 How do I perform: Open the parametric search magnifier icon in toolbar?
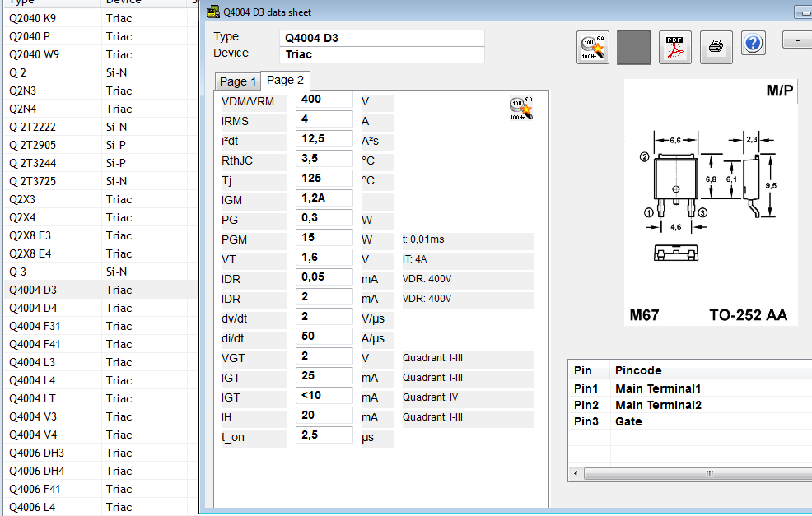tap(592, 47)
